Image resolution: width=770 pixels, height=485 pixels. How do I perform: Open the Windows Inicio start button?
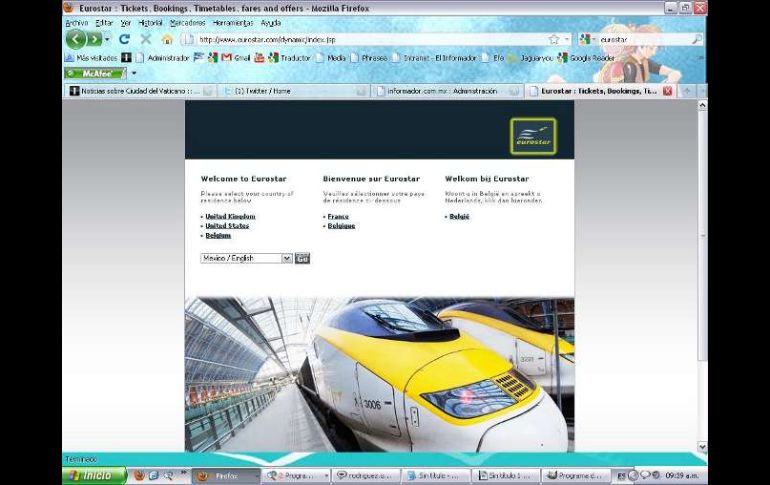click(94, 476)
